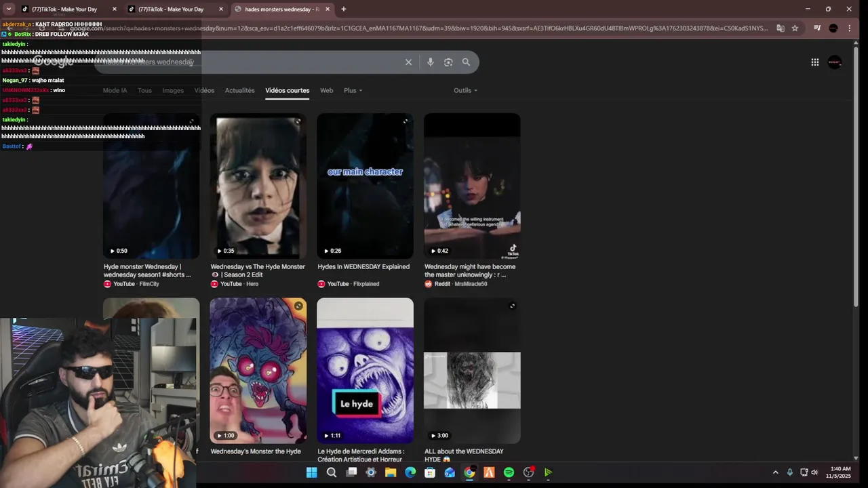Image resolution: width=868 pixels, height=488 pixels.
Task: Bookmark this tab with the star icon
Action: pyautogui.click(x=795, y=28)
